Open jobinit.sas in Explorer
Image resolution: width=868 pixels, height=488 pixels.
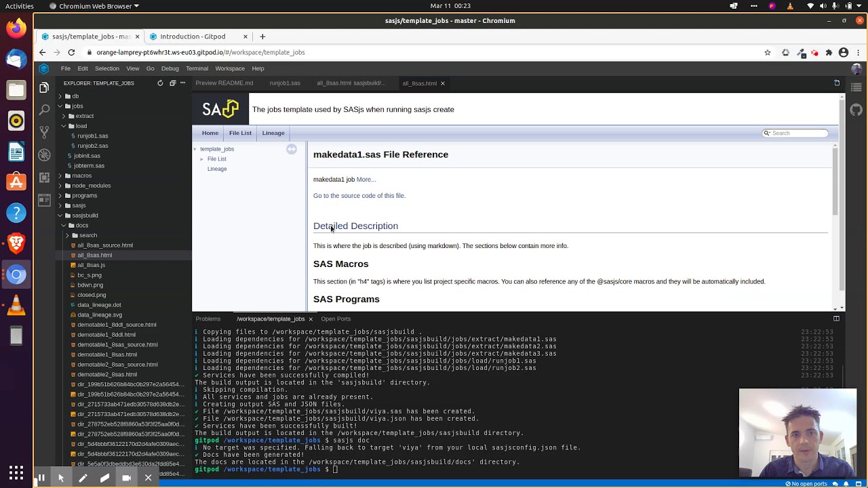pos(87,156)
